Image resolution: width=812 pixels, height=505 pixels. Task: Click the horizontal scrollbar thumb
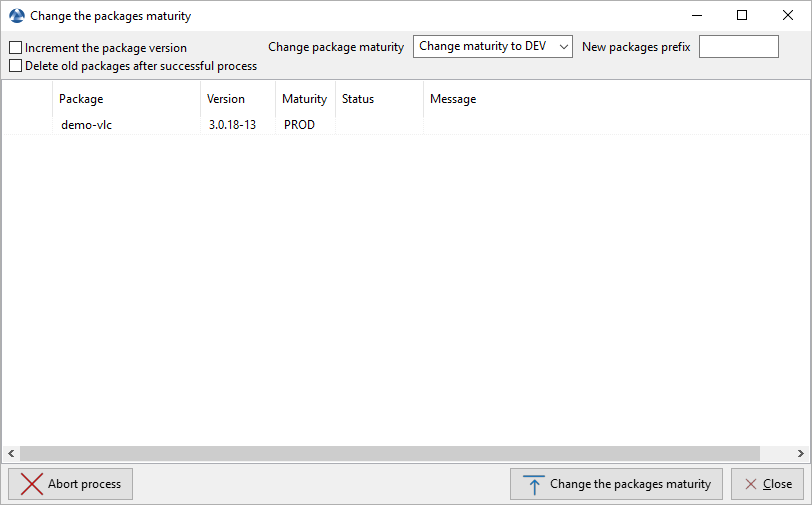pos(390,453)
